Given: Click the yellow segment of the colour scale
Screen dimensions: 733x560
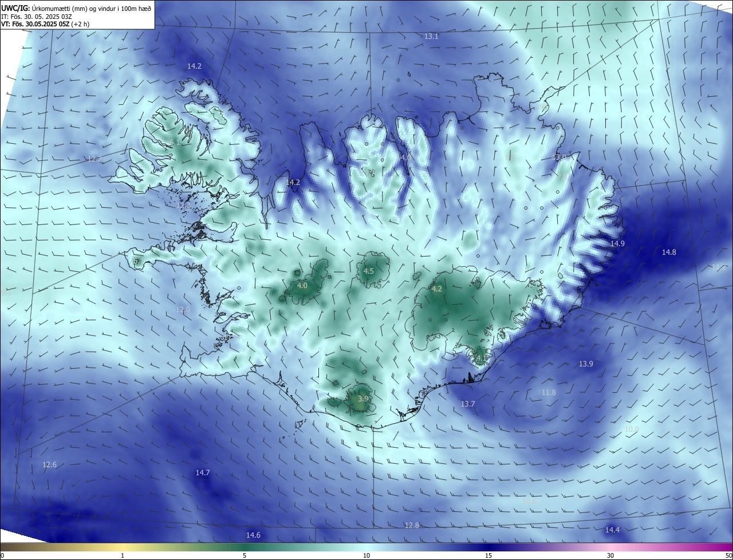Looking at the screenshot, I should (x=123, y=547).
